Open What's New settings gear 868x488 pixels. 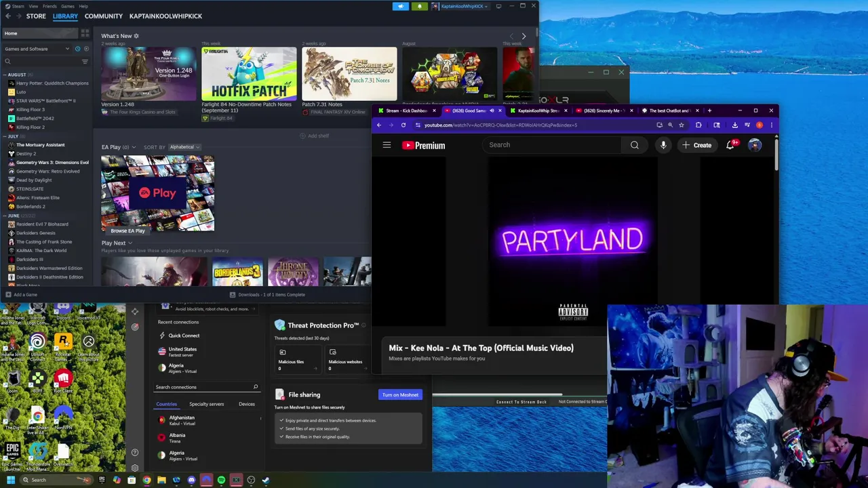tap(136, 36)
